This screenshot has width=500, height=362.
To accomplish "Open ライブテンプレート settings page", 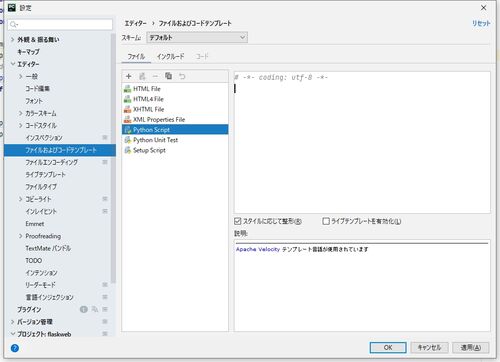I will pos(46,174).
